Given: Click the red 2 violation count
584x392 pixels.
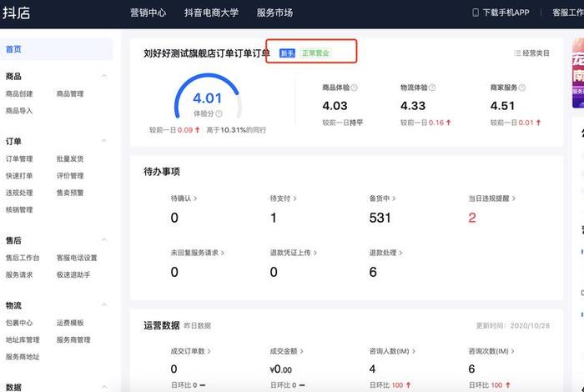Looking at the screenshot, I should tap(472, 218).
